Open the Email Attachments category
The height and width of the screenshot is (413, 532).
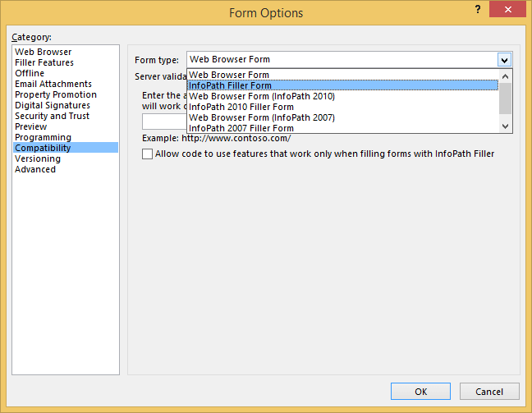[53, 84]
